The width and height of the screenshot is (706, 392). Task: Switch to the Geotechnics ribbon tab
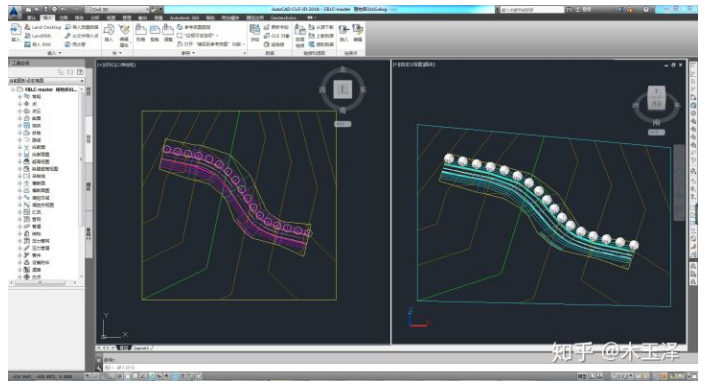pos(284,18)
